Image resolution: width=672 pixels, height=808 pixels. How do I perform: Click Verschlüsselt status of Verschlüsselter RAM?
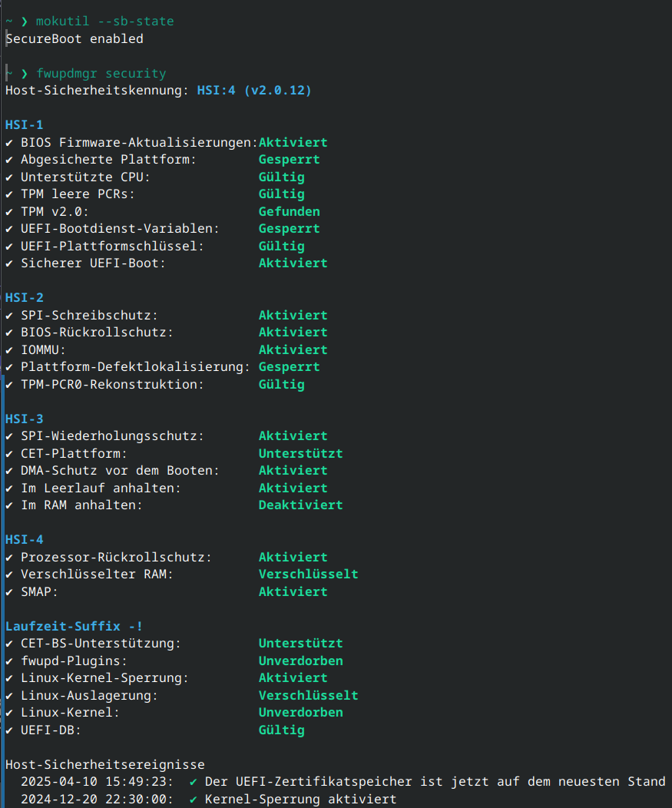pyautogui.click(x=308, y=575)
